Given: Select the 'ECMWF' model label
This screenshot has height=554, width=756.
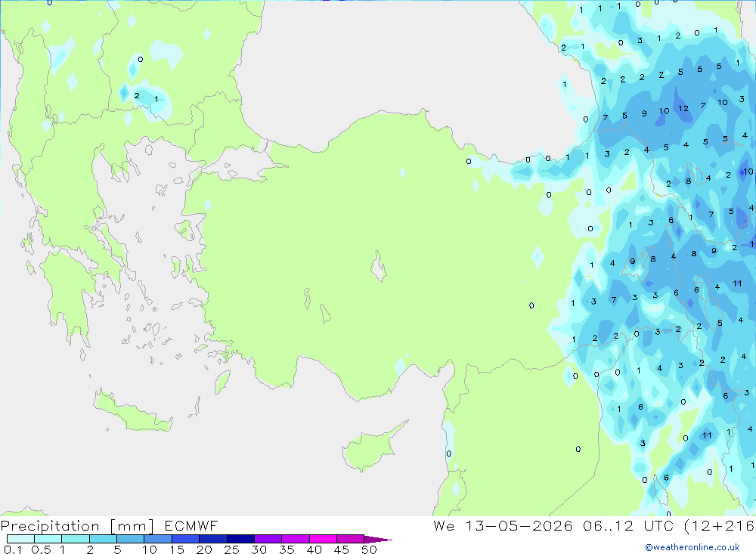Looking at the screenshot, I should pyautogui.click(x=191, y=525).
